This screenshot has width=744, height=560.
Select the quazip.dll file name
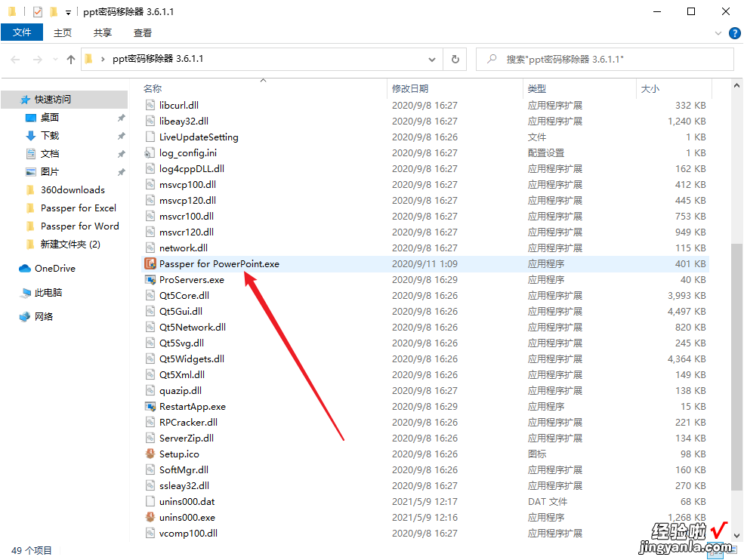[x=181, y=391]
